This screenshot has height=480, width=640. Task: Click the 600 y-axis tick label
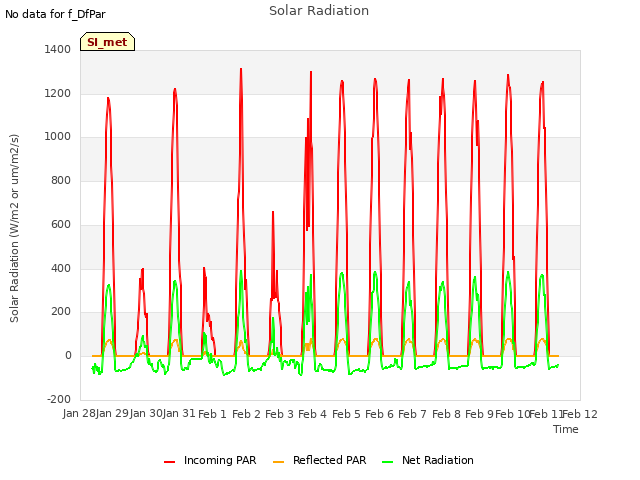click(x=61, y=224)
